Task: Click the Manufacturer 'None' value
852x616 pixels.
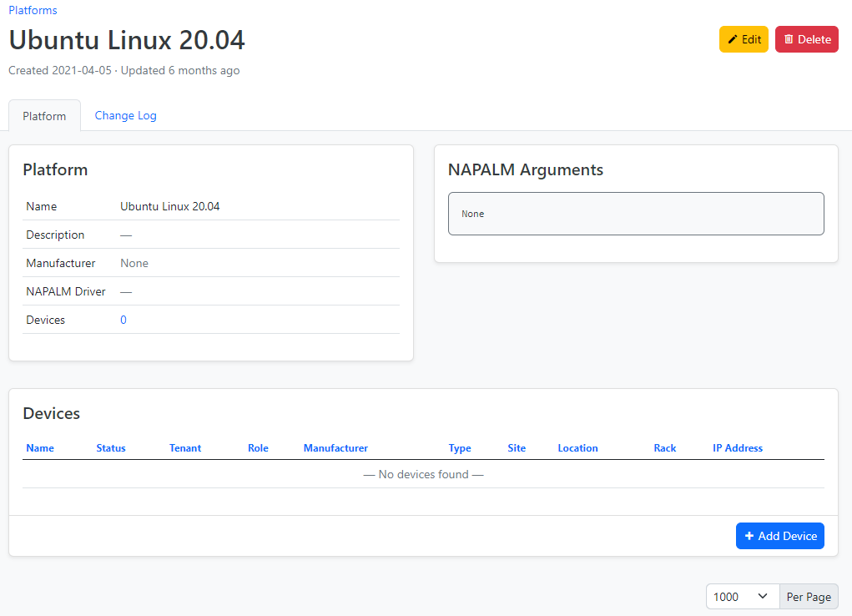Action: pyautogui.click(x=134, y=263)
